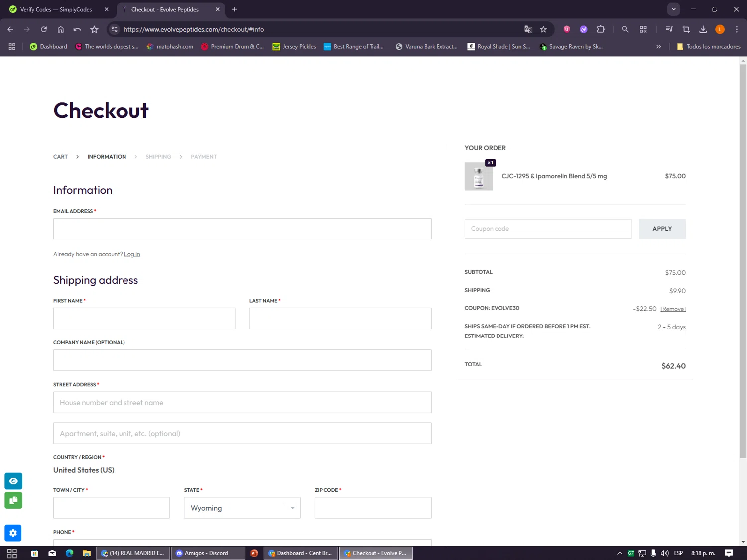The height and width of the screenshot is (560, 747).
Task: Click the CJC-1295 product thumbnail
Action: 478,176
